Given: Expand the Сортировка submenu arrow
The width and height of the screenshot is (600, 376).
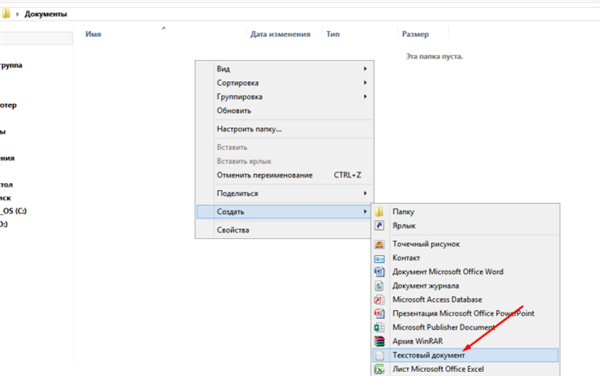Looking at the screenshot, I should pos(365,83).
